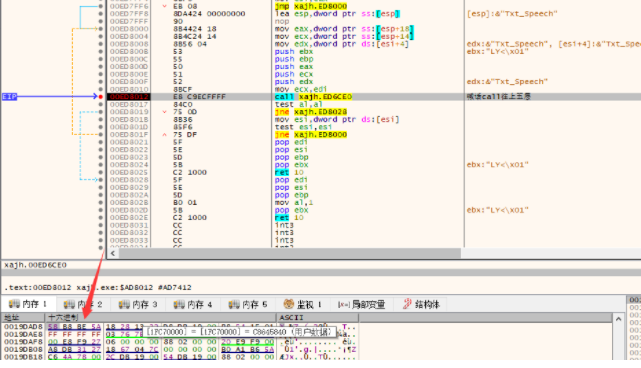The image size is (641, 368).
Task: Click the red jump-down arrow at 00ED8019
Action: pyautogui.click(x=164, y=112)
